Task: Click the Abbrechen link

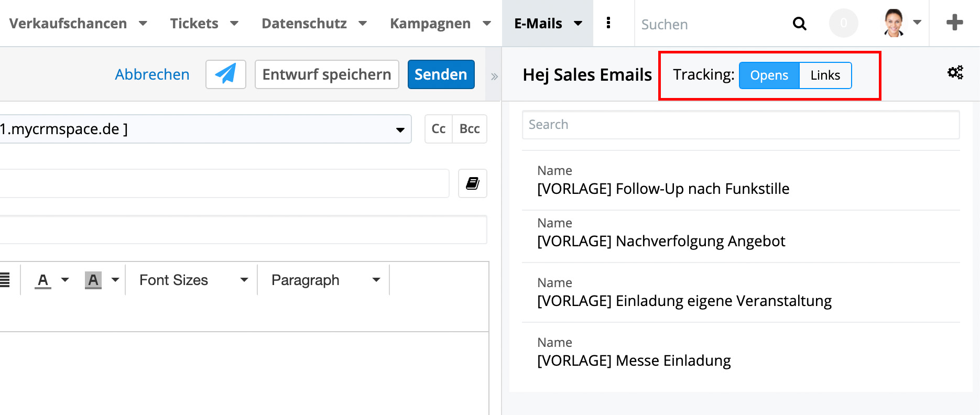Action: coord(152,74)
